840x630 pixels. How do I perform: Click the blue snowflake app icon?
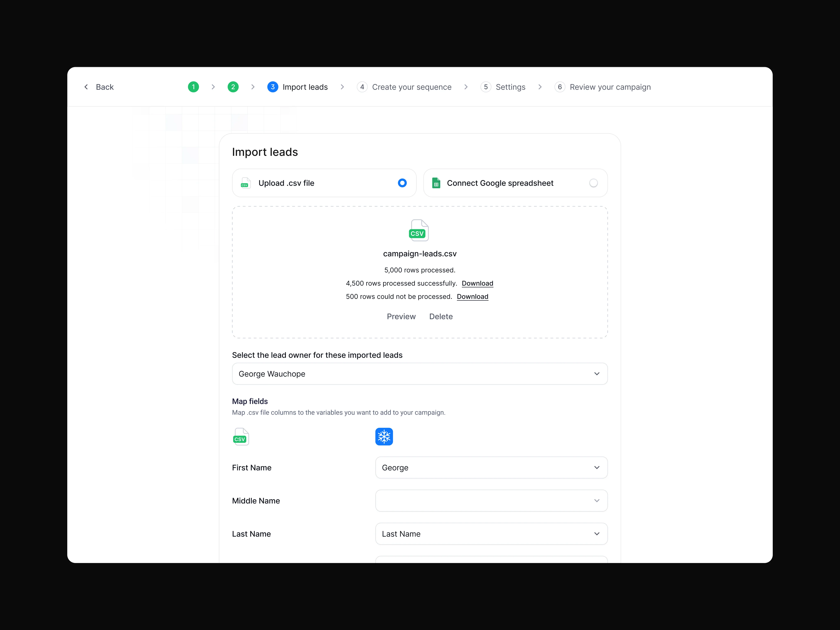pos(384,437)
